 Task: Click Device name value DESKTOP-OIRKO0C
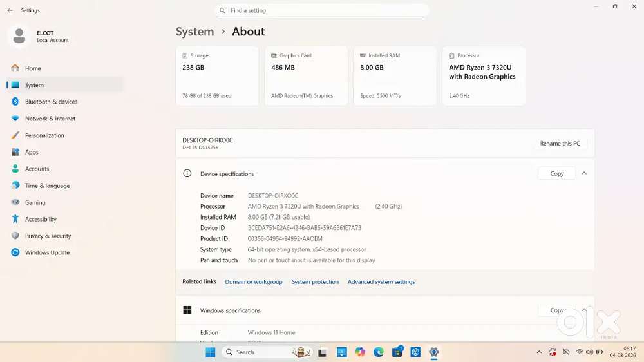[x=273, y=196]
